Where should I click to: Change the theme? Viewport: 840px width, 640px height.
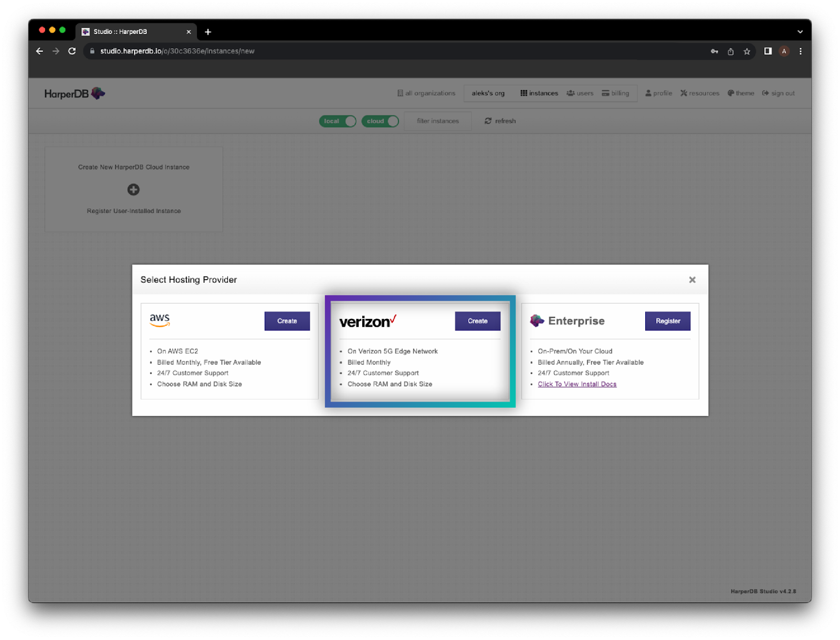click(741, 93)
